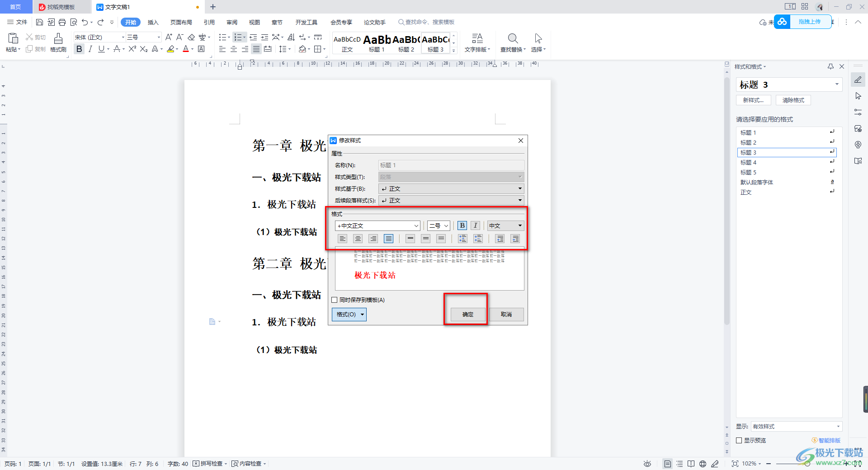Viewport: 868px width, 470px height.
Task: Toggle Italic in the ribbon
Action: [x=90, y=49]
